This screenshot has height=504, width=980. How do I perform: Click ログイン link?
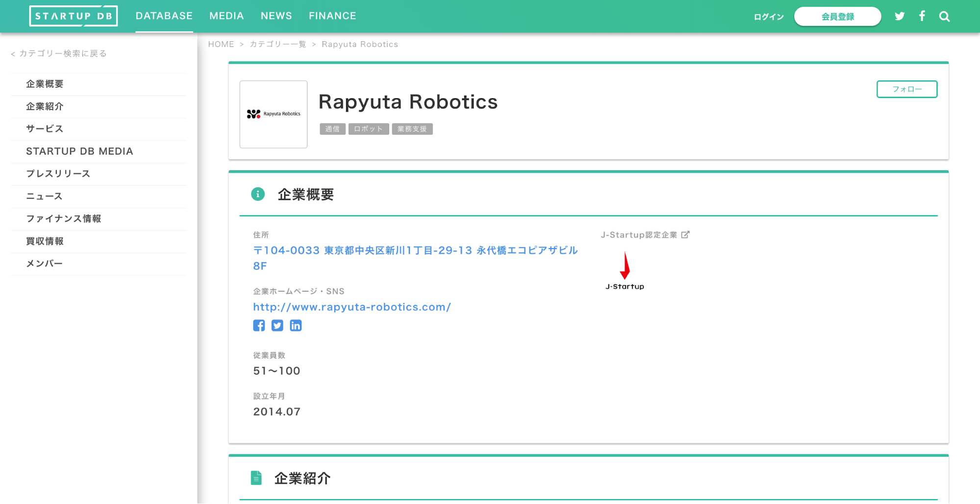[x=769, y=17]
